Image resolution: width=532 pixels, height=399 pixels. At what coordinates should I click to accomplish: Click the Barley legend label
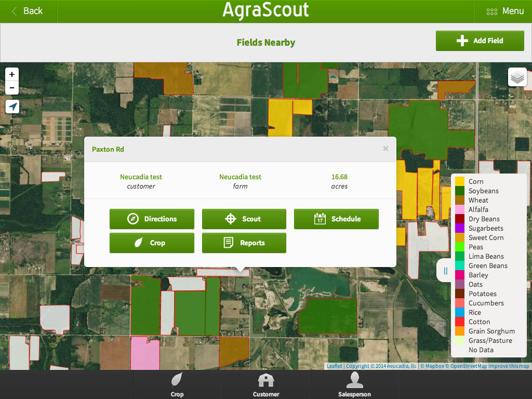[478, 275]
